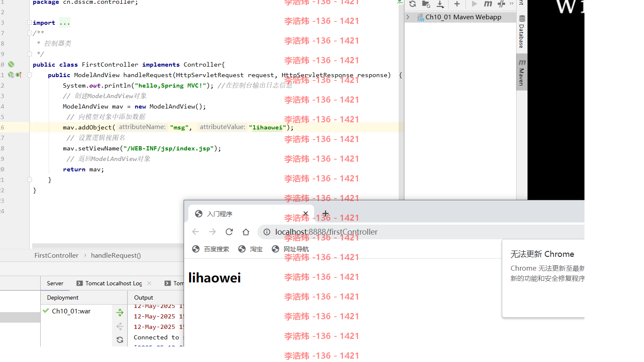Screen dimensions: 644x362
Task: Switch to the Server tab
Action: [55, 284]
